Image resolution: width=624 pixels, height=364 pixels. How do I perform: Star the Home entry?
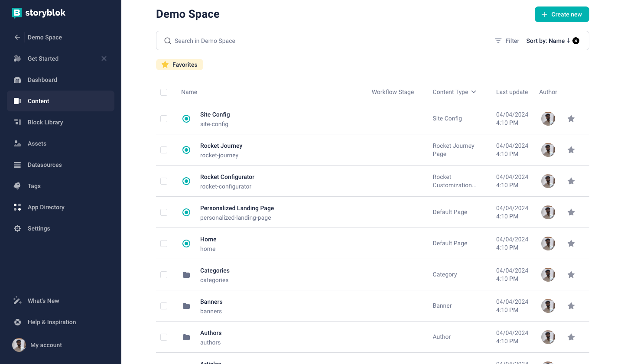pos(571,243)
